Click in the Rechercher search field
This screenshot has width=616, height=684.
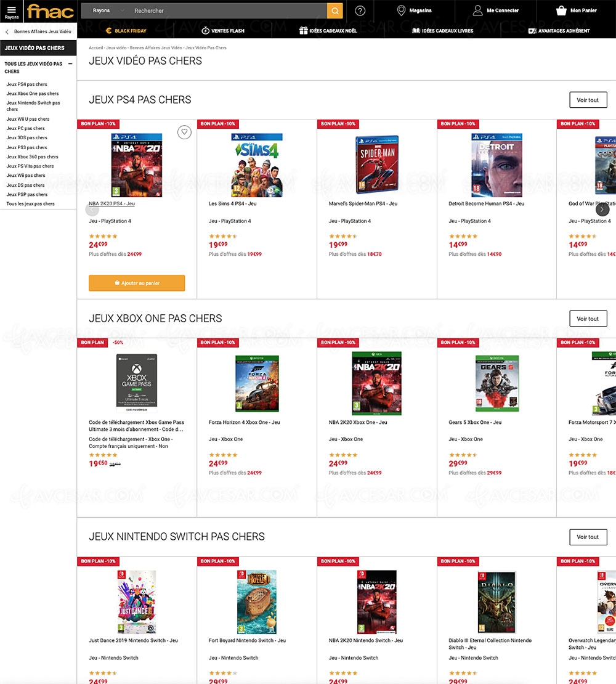[x=228, y=10]
